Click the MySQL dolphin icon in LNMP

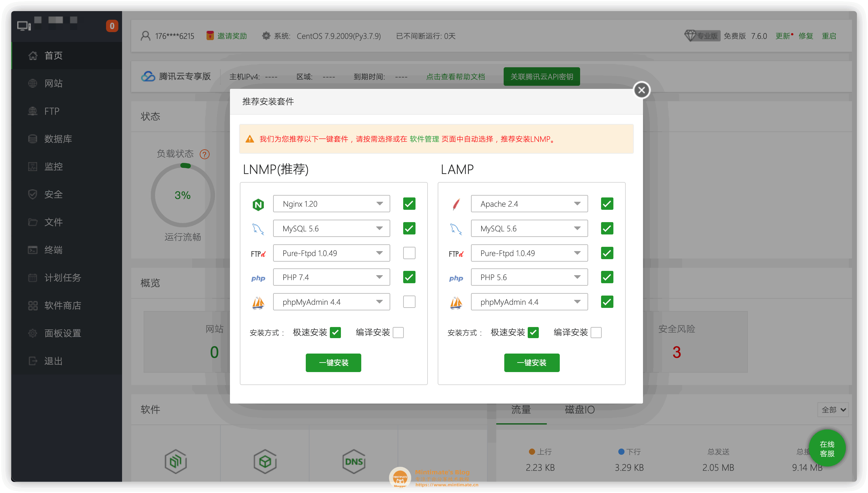coord(258,229)
